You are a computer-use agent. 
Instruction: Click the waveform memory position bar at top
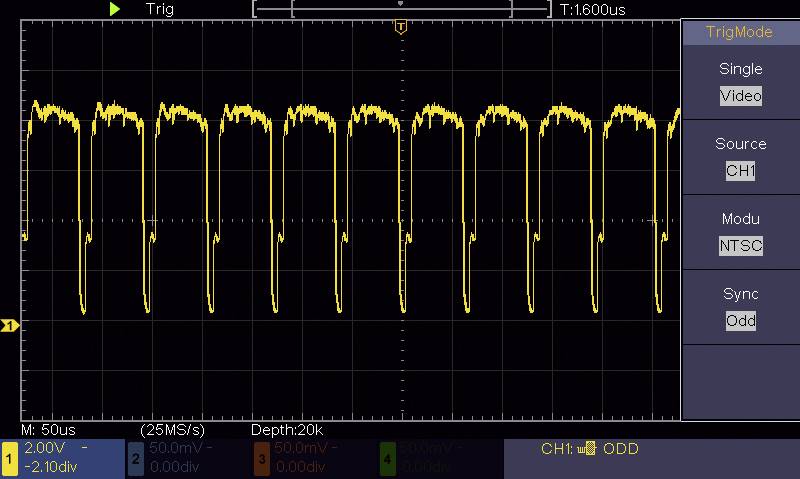(x=401, y=9)
